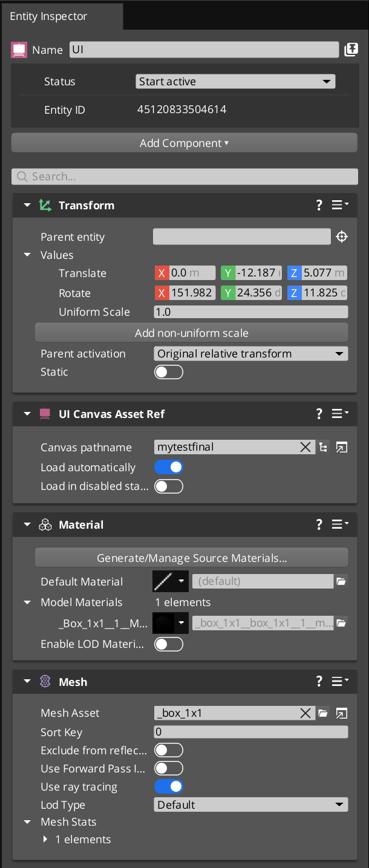Open the Status dropdown

coord(235,82)
